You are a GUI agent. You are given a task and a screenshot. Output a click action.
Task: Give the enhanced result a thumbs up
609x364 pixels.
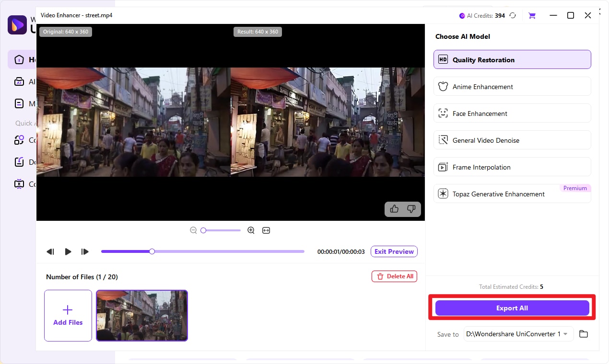pos(394,209)
